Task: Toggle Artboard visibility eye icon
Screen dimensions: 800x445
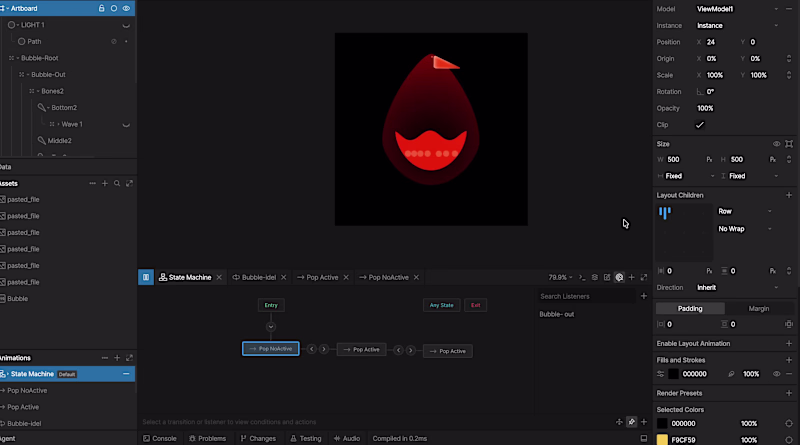Action: pos(126,8)
